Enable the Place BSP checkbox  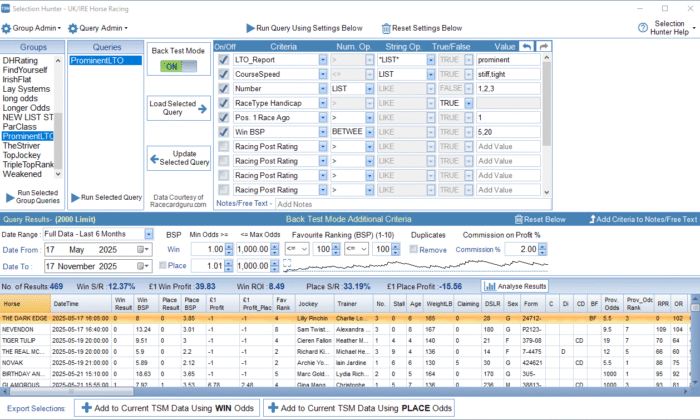pos(164,266)
